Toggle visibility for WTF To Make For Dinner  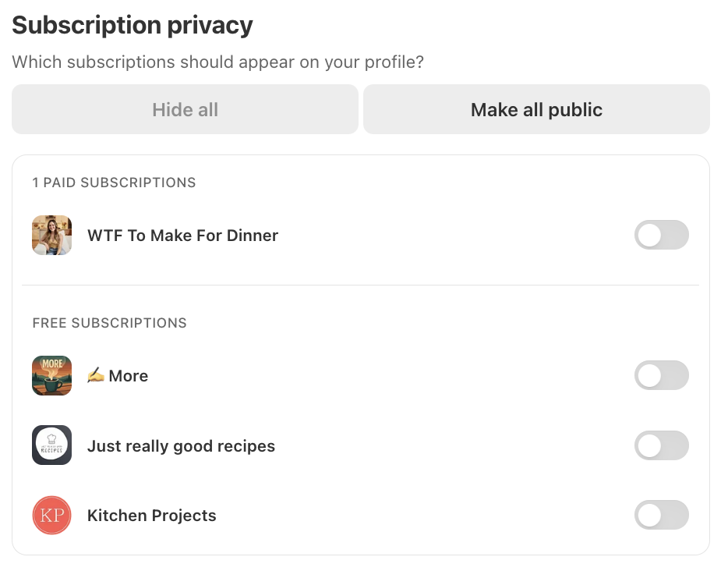[661, 235]
